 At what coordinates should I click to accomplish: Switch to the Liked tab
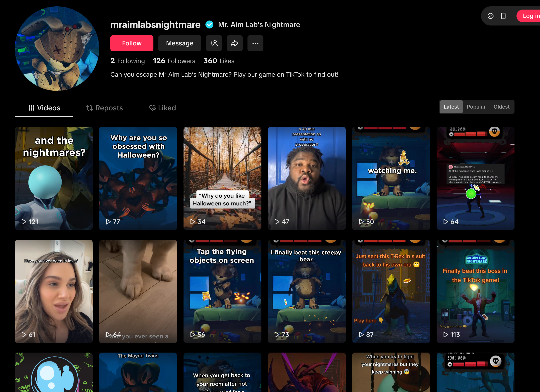pos(162,108)
